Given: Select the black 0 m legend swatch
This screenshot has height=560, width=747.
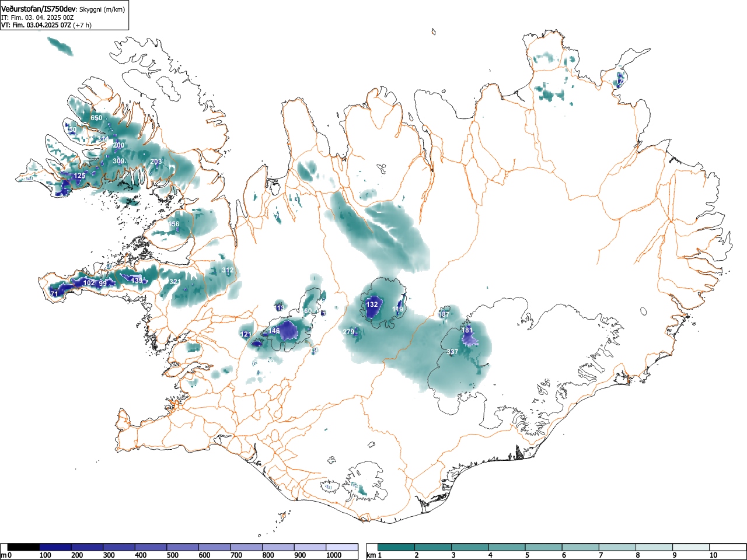Looking at the screenshot, I should pyautogui.click(x=24, y=547).
